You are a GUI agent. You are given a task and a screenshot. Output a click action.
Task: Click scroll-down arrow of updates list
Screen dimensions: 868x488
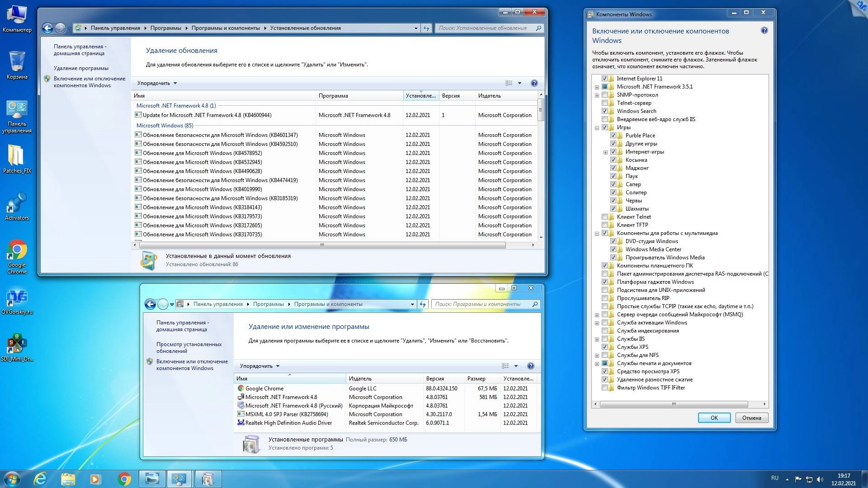(541, 237)
